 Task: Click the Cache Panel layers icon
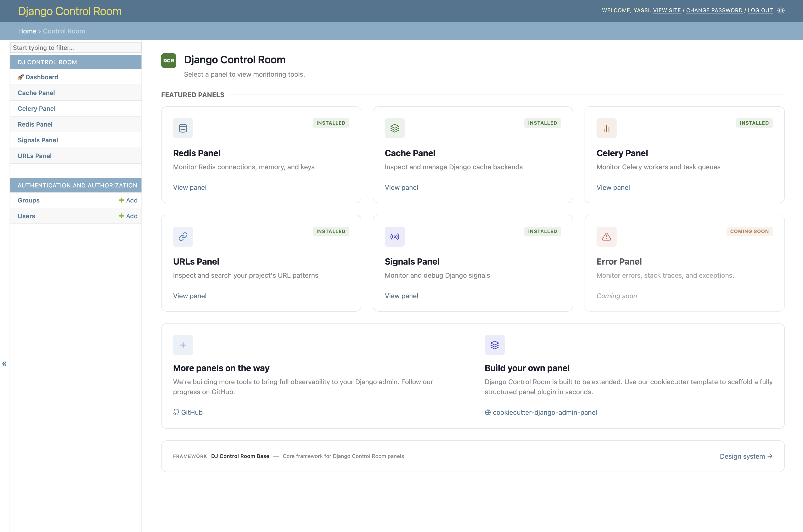(x=395, y=128)
